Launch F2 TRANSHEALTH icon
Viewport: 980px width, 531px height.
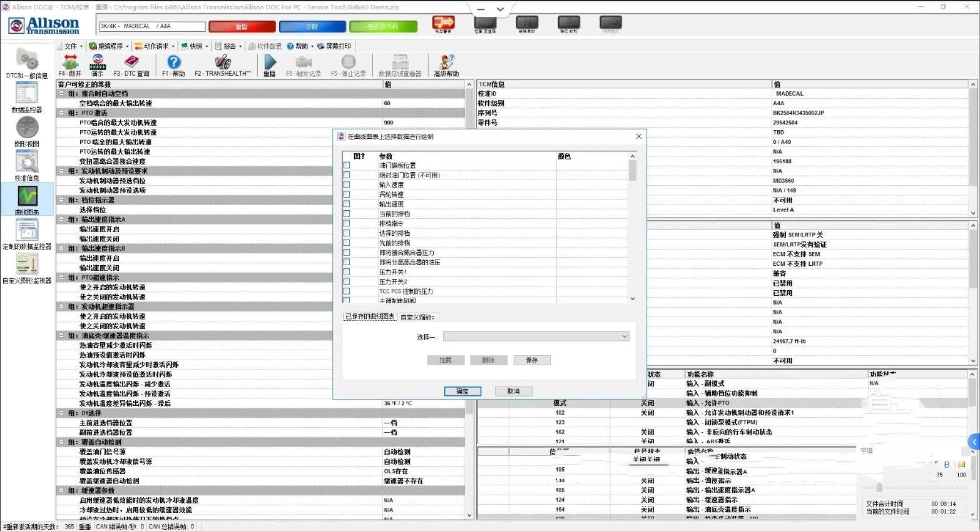pyautogui.click(x=223, y=61)
